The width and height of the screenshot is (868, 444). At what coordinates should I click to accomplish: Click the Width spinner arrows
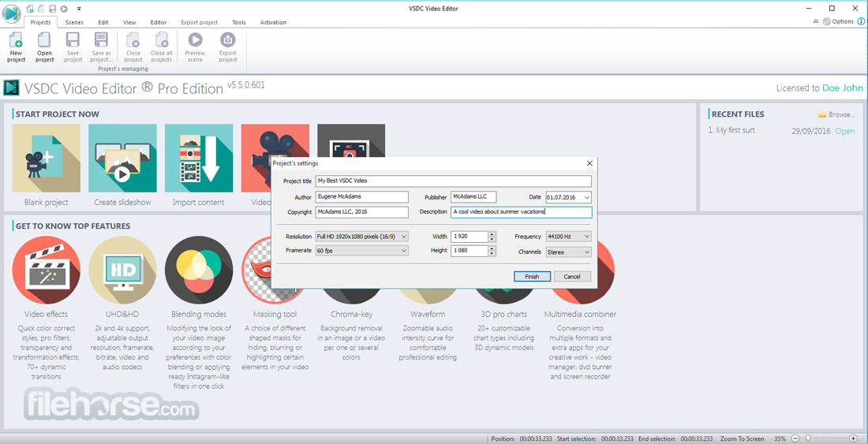point(492,236)
